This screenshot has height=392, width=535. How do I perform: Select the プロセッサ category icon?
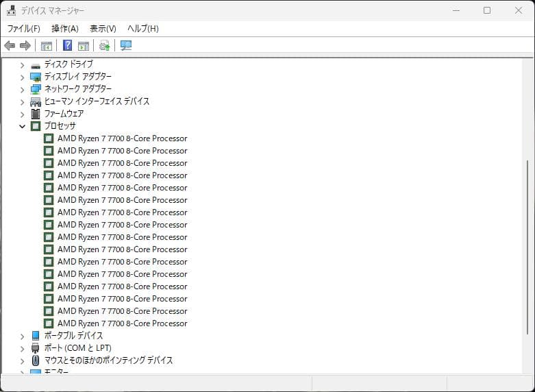36,126
